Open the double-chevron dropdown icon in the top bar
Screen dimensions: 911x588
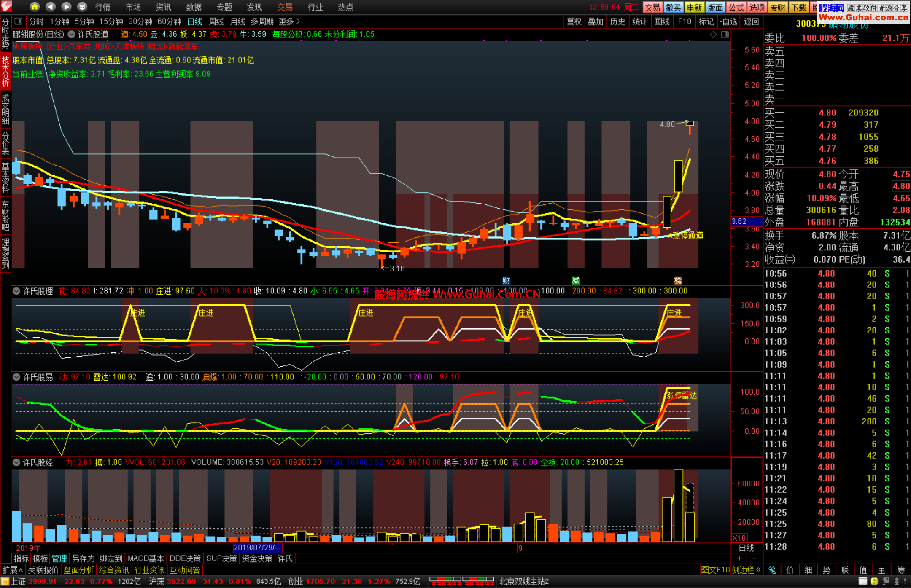tap(82, 7)
